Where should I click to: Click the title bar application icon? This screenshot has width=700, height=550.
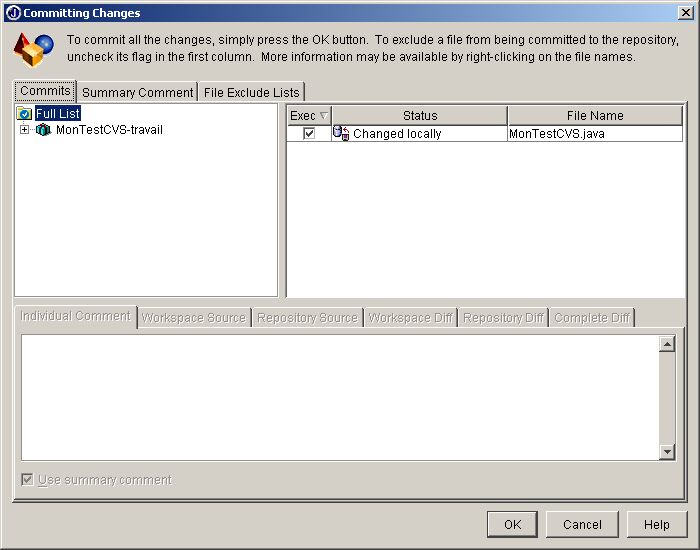click(x=13, y=13)
